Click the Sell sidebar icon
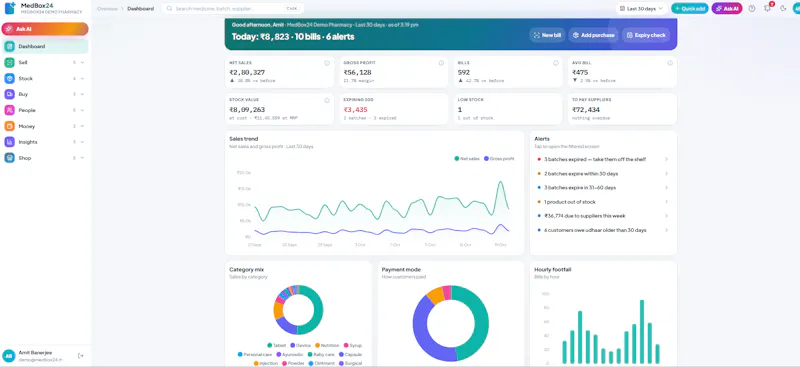The width and height of the screenshot is (800, 367). click(x=9, y=62)
